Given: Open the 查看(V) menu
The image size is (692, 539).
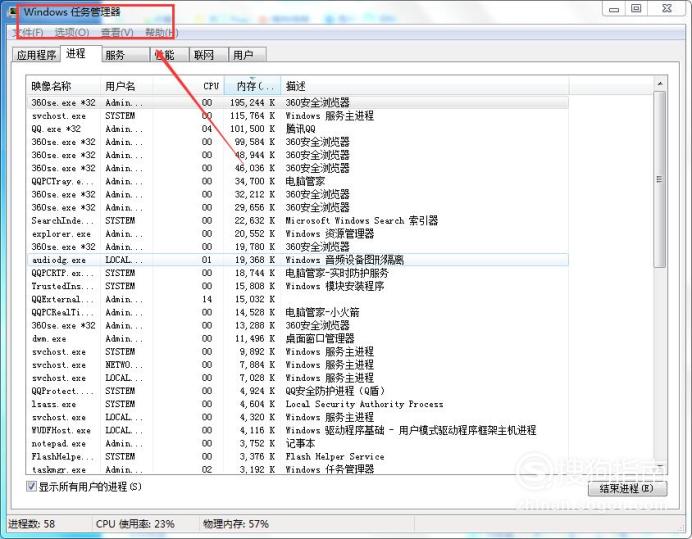Looking at the screenshot, I should click(117, 33).
